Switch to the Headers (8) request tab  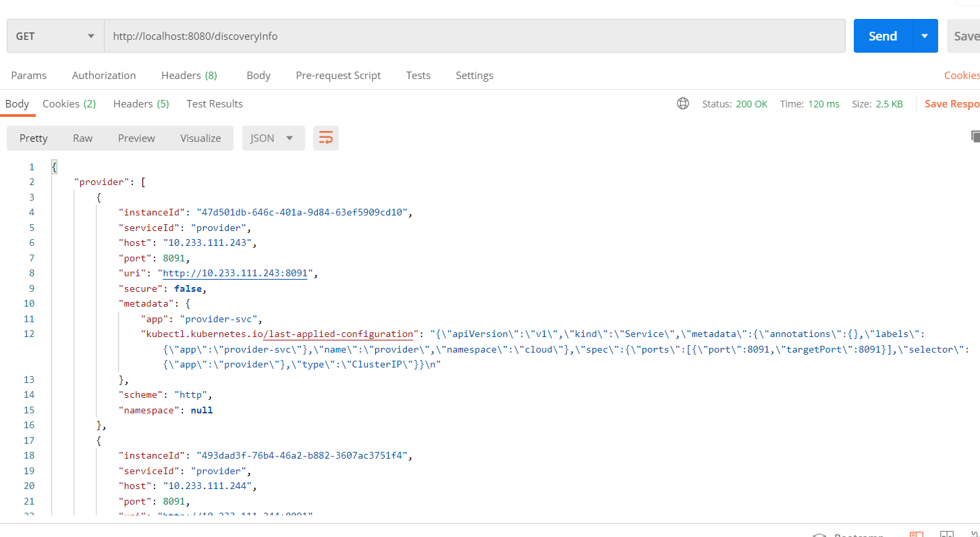pyautogui.click(x=188, y=75)
